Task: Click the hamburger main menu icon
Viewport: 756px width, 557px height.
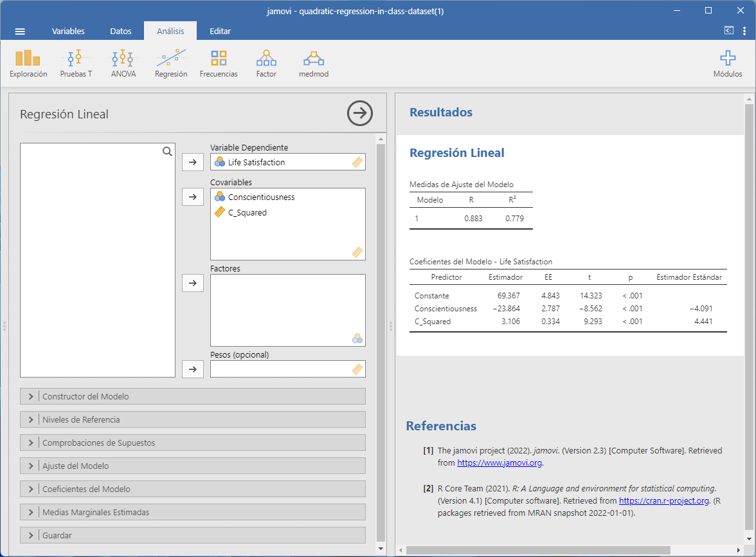Action: click(20, 31)
